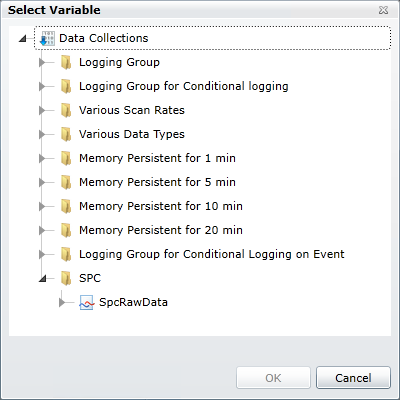Click the OK button
Screen dimensions: 400x400
click(273, 378)
